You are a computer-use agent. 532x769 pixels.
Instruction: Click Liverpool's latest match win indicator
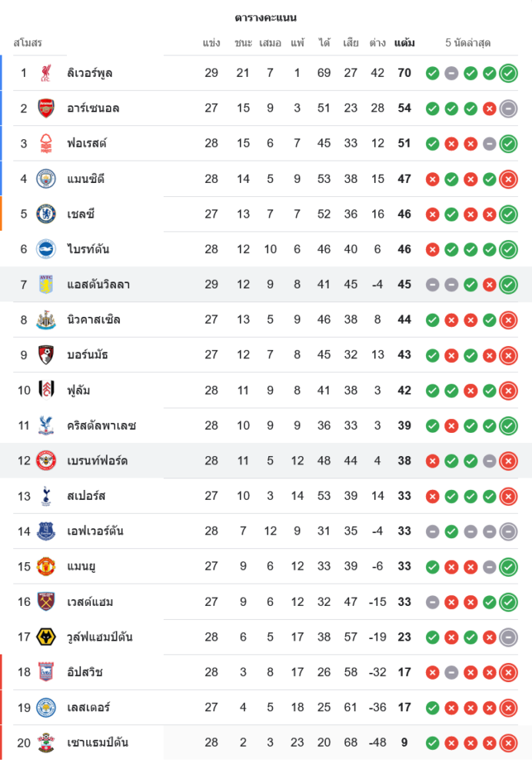point(507,73)
